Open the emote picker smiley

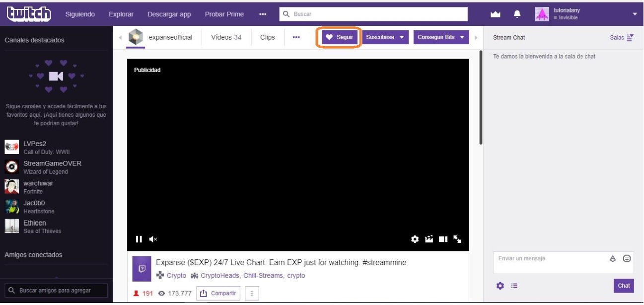click(x=627, y=258)
